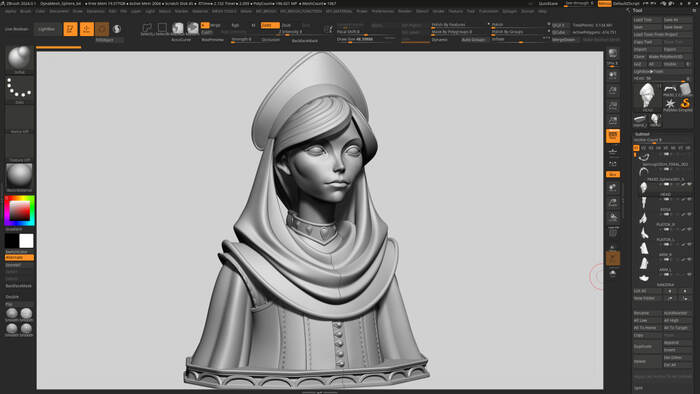
Task: Toggle the orange XYZ rotation button
Action: [x=613, y=174]
